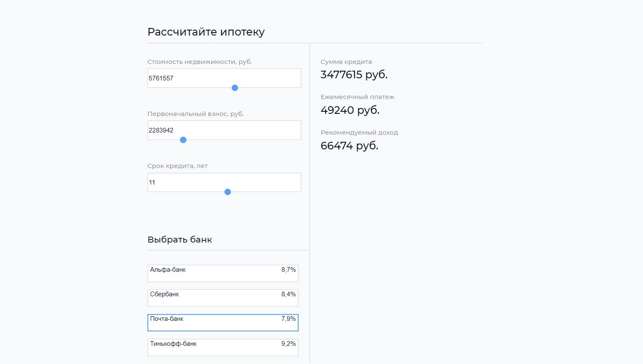Click the 'Рассчитайте ипотеку' heading
The image size is (643, 364).
coord(206,32)
